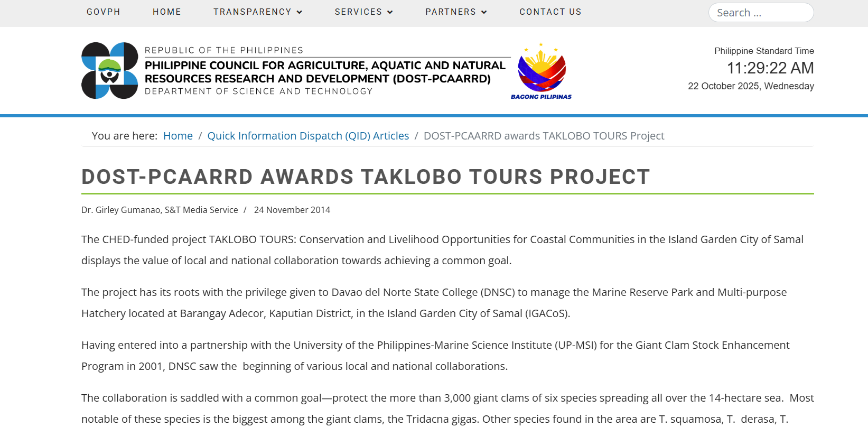The height and width of the screenshot is (427, 868).
Task: Click the article title DOST-PCAARRD AWARDS TAKLOBO TOURS PROJECT
Action: pos(366,177)
